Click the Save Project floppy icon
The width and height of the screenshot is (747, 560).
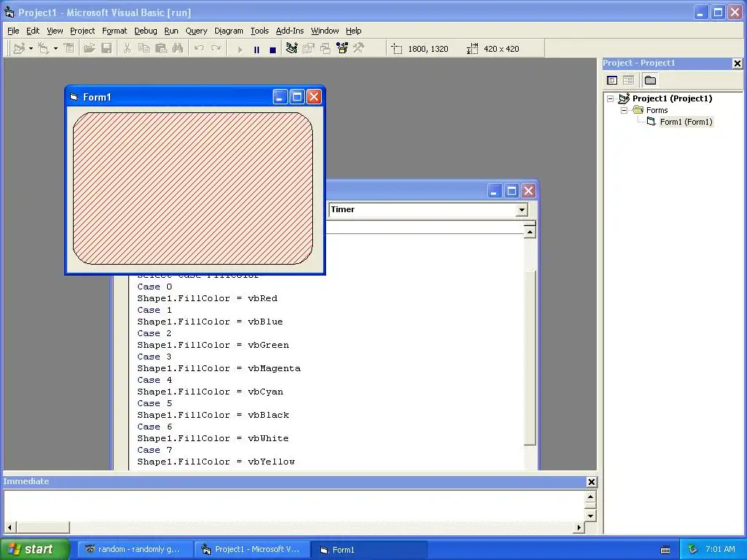point(107,48)
